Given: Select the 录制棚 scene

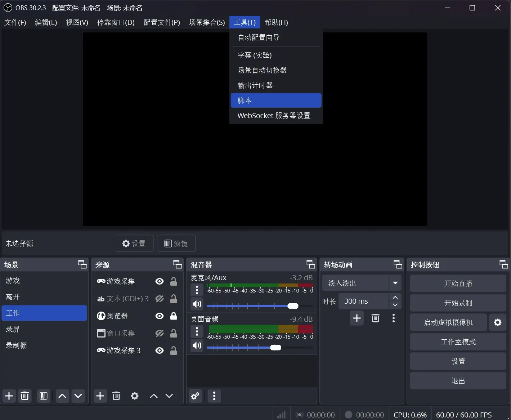Looking at the screenshot, I should [44, 345].
